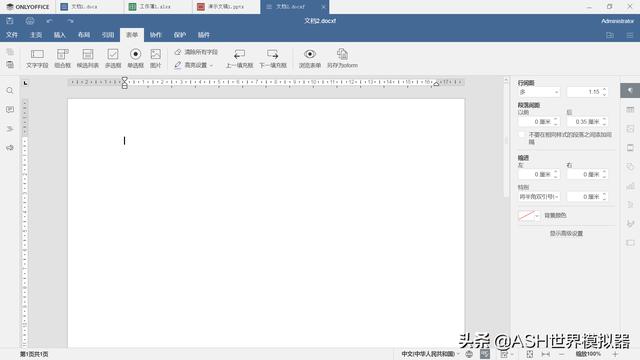Show advanced paragraph settings link
The image size is (640, 360).
click(x=566, y=233)
